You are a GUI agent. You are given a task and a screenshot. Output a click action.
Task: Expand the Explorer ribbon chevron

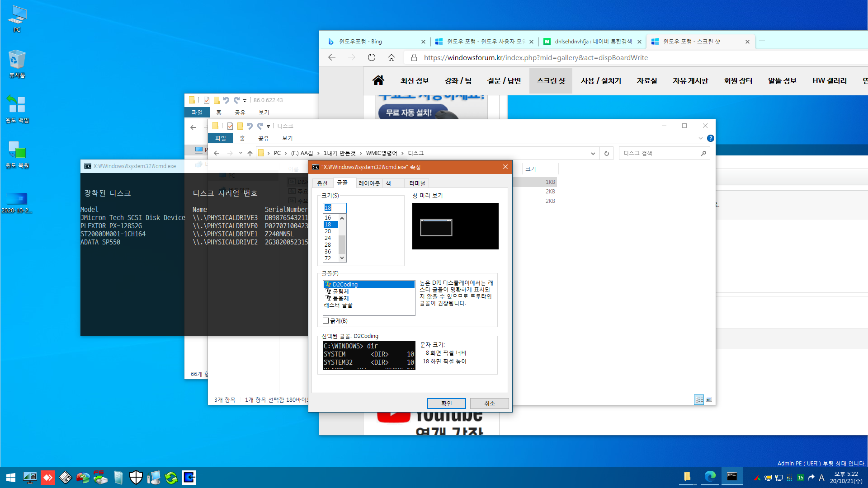coord(701,138)
